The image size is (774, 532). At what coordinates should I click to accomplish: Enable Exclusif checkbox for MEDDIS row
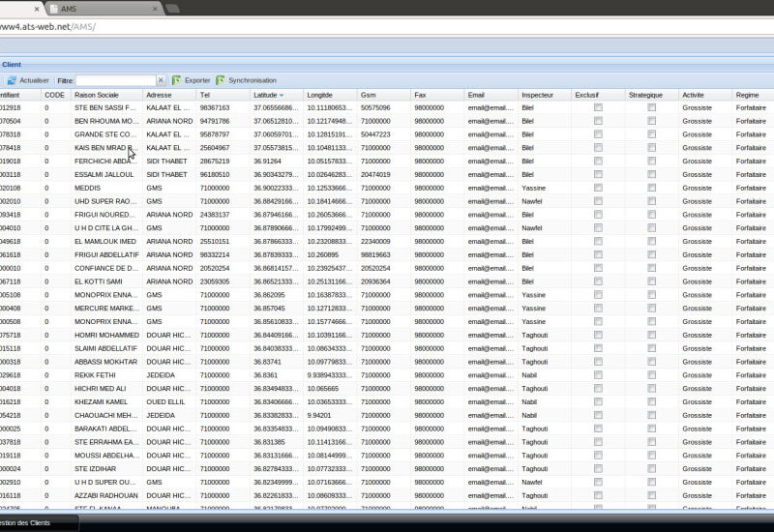598,188
